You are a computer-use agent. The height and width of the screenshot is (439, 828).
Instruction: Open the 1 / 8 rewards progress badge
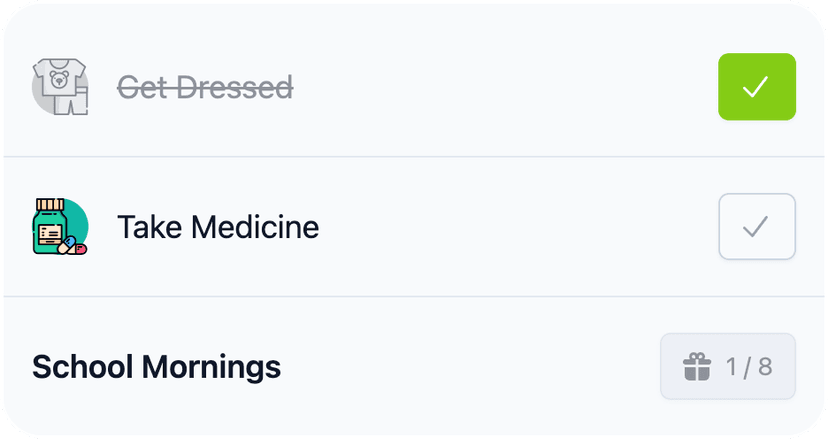[727, 367]
